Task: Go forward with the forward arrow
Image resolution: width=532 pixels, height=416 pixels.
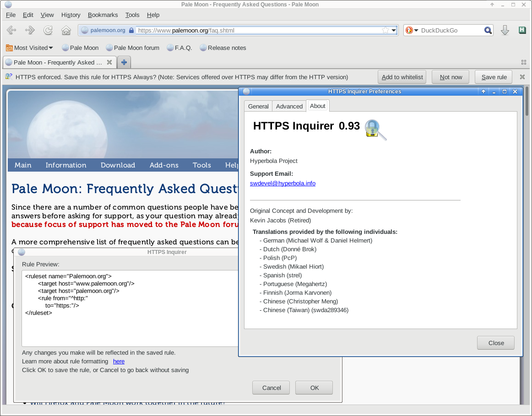Action: pos(30,30)
